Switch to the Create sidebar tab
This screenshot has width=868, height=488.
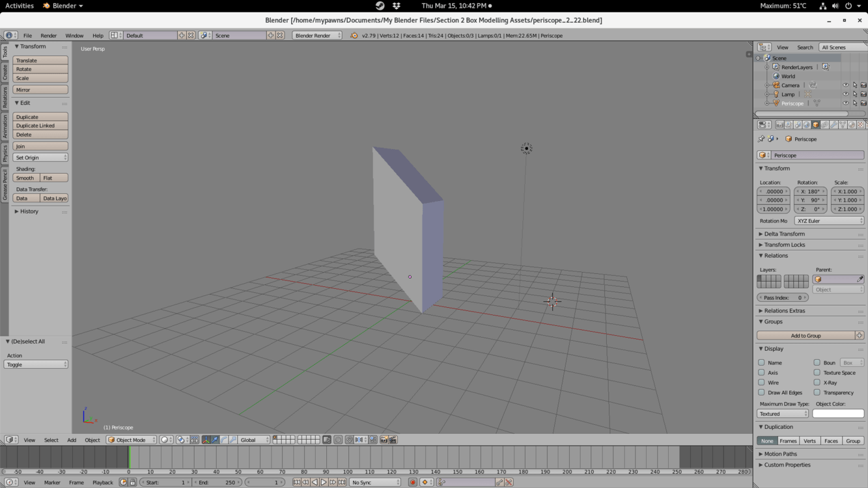point(5,73)
